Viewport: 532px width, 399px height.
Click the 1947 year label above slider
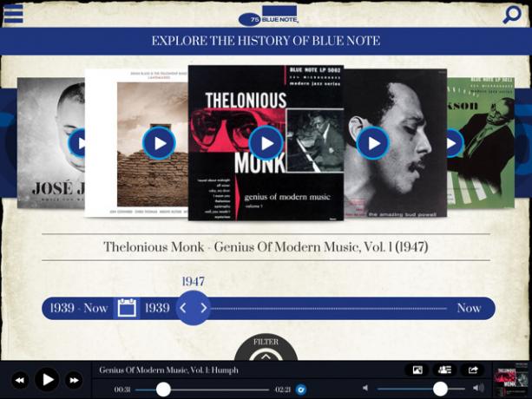193,281
